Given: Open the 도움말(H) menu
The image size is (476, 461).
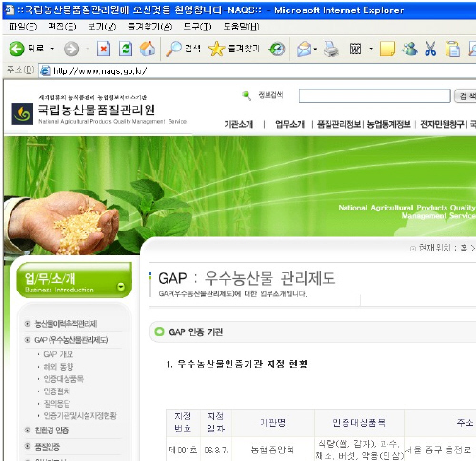Looking at the screenshot, I should [x=241, y=27].
